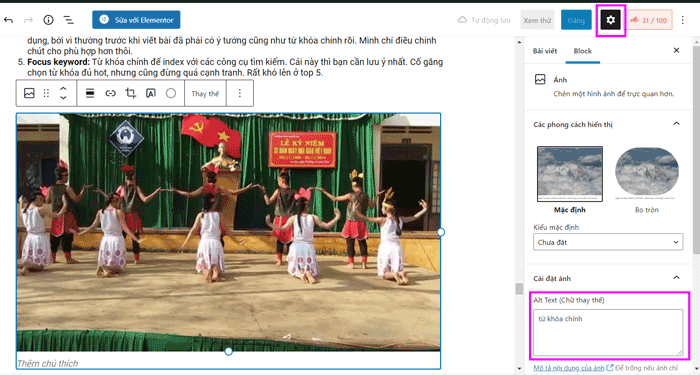The width and height of the screenshot is (700, 375).
Task: Add a caption in Thêm chú thích
Action: pos(47,363)
